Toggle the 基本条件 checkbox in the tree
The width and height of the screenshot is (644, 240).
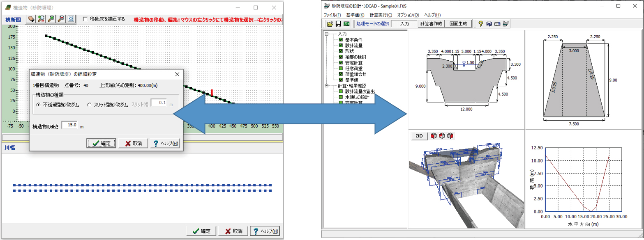tap(341, 40)
